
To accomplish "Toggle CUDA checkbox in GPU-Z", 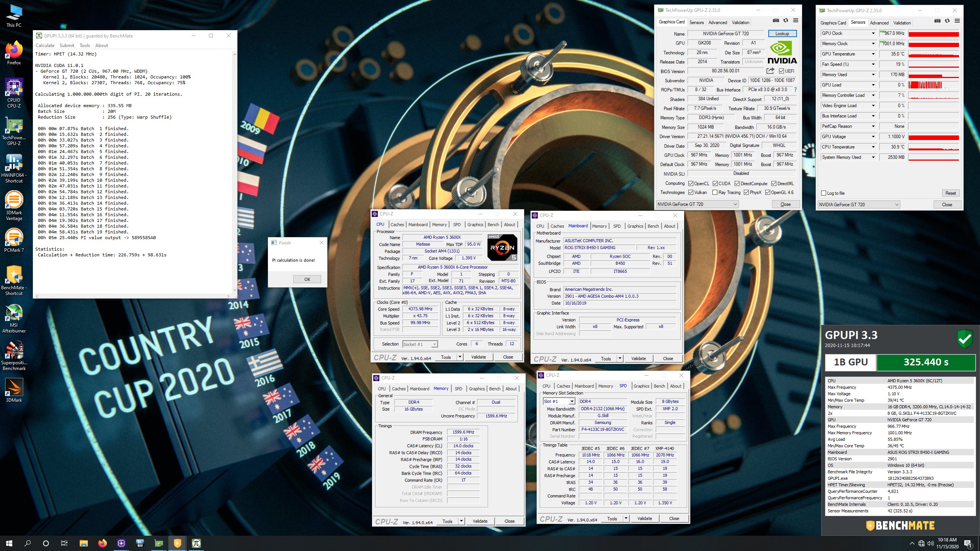I will tap(715, 184).
